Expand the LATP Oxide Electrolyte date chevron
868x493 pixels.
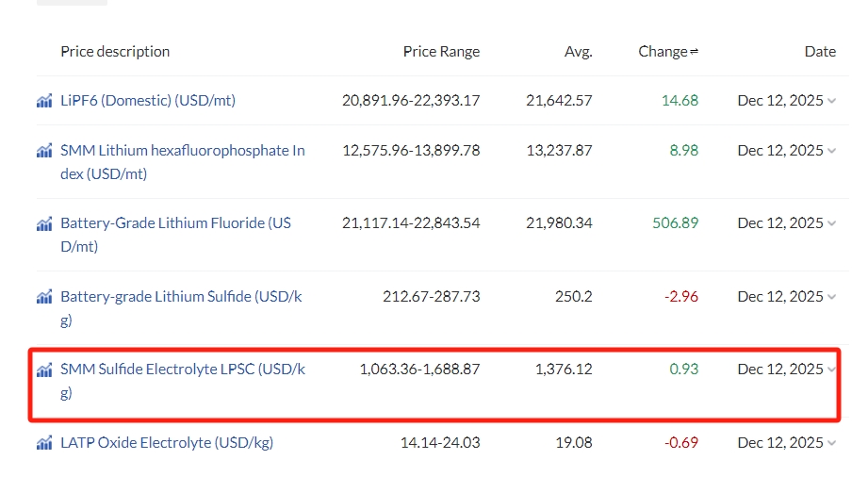tap(831, 443)
